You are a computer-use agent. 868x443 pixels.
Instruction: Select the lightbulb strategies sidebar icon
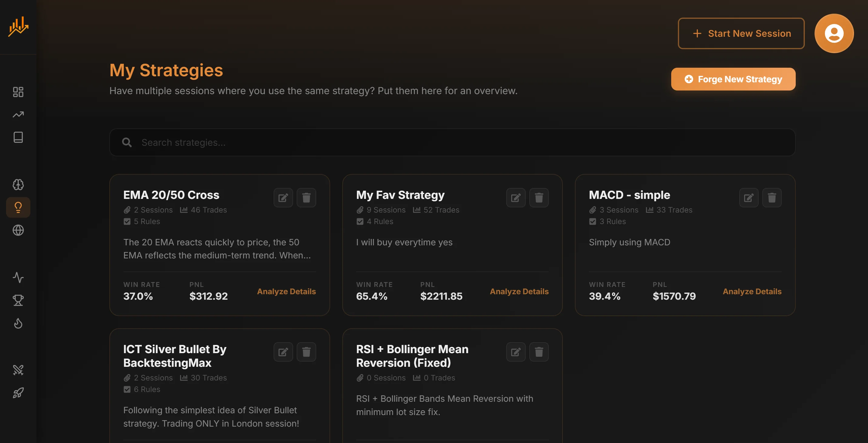pyautogui.click(x=18, y=207)
